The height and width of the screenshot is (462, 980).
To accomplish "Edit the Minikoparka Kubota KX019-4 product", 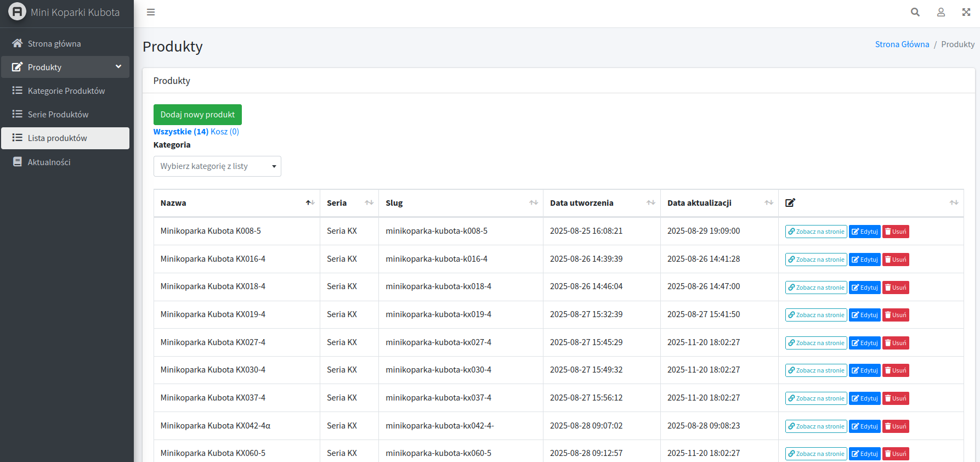I will 865,315.
